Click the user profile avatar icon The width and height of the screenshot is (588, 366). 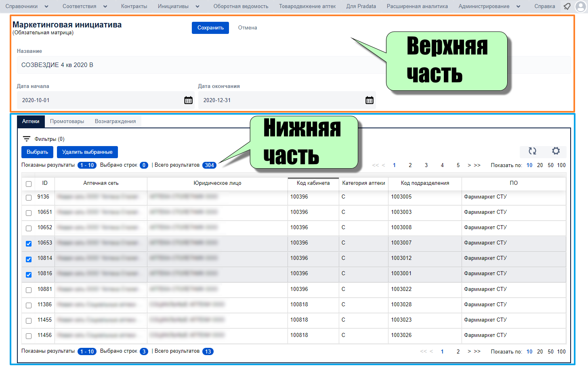[580, 6]
